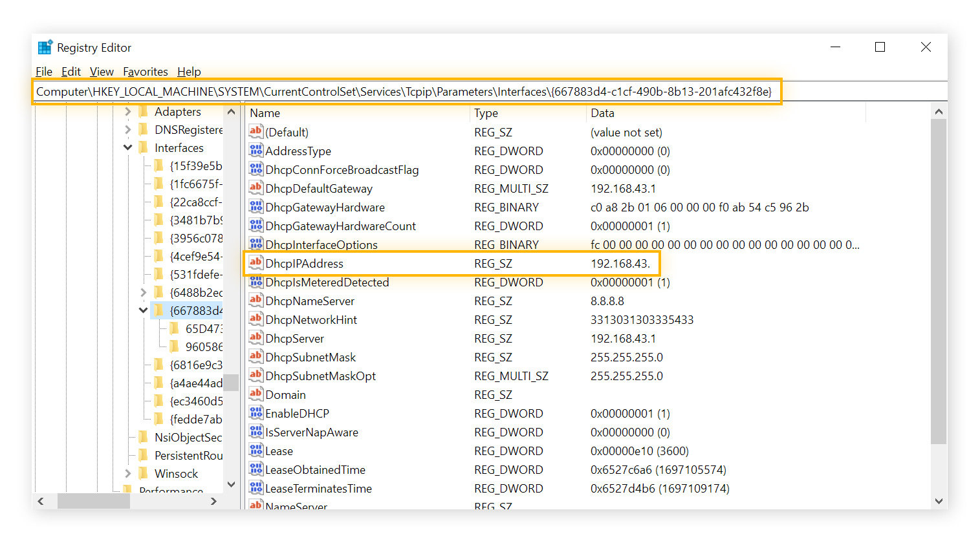Open the View menu
This screenshot has width=980, height=543.
coord(102,71)
